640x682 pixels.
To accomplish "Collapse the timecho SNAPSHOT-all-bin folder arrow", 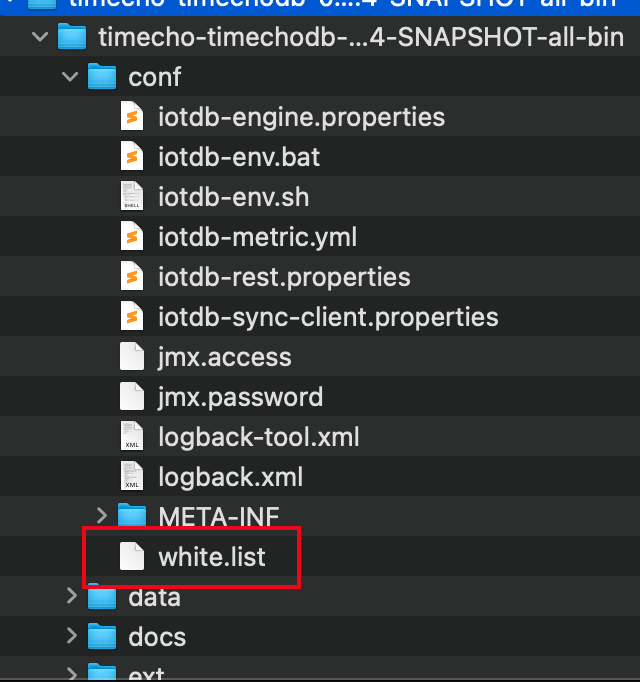I will click(40, 38).
